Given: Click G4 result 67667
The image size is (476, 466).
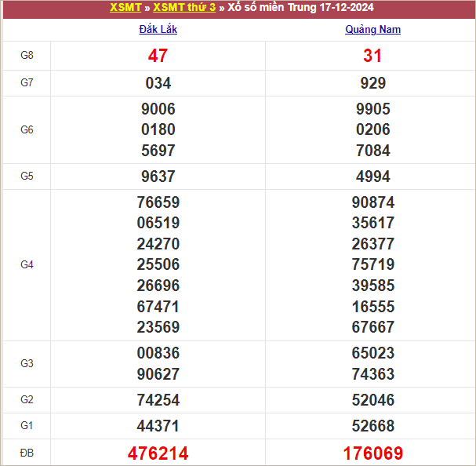Looking at the screenshot, I should pyautogui.click(x=372, y=327).
